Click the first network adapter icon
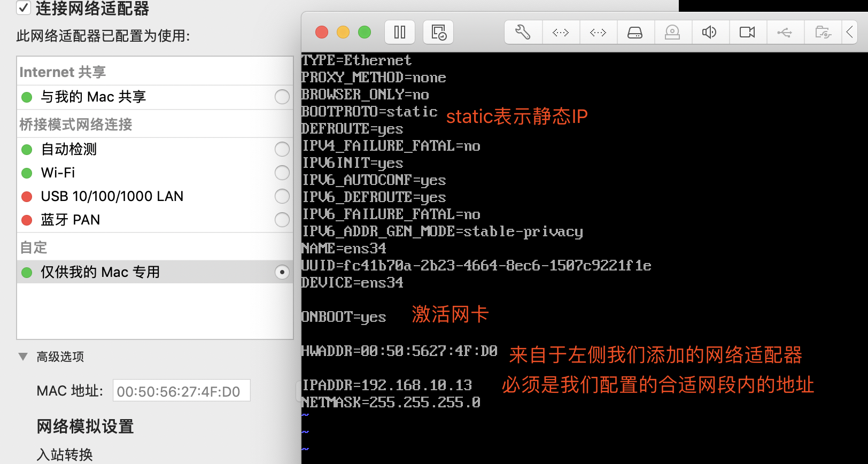 pos(561,32)
